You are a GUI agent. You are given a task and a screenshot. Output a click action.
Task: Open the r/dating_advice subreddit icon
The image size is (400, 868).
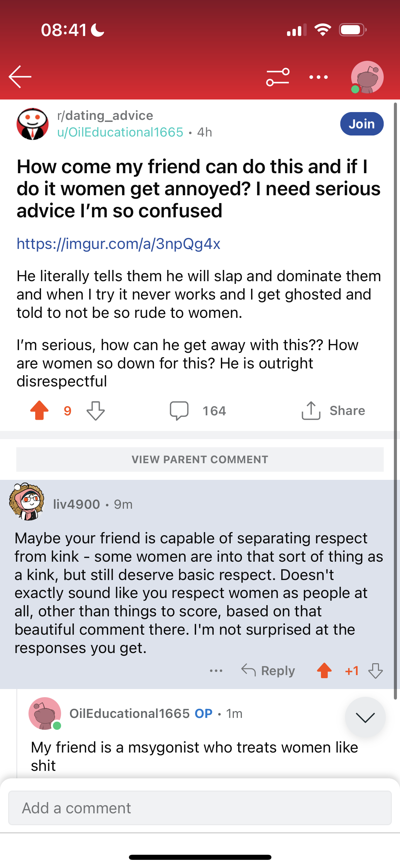tap(33, 124)
